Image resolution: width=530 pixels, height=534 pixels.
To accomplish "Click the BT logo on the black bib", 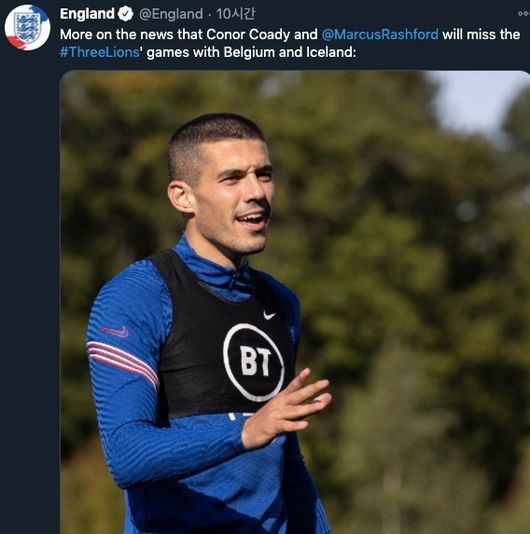I will (x=253, y=361).
